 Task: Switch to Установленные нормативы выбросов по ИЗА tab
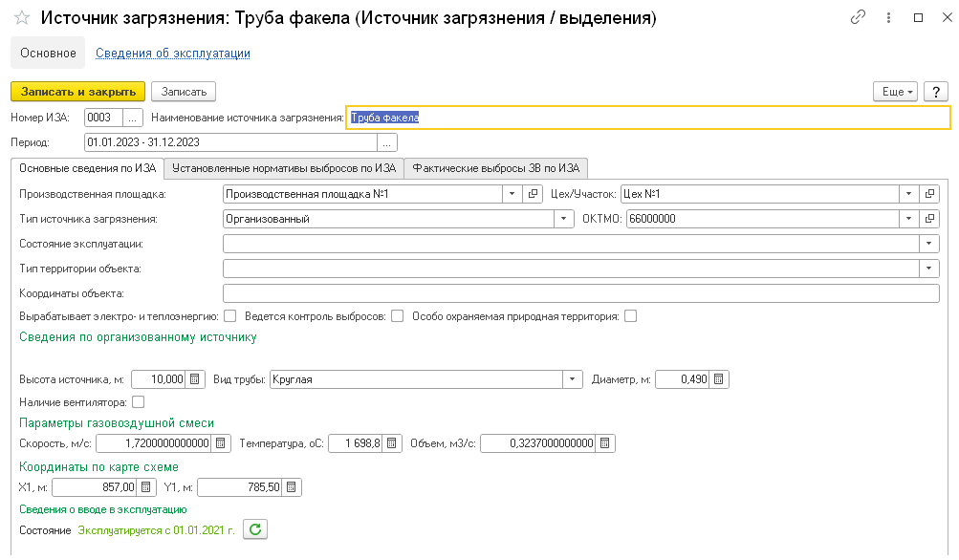coord(283,168)
